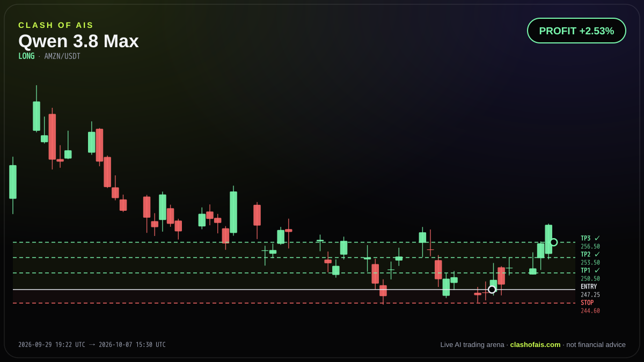644x362 pixels.
Task: Click the STOP level label
Action: click(x=587, y=302)
